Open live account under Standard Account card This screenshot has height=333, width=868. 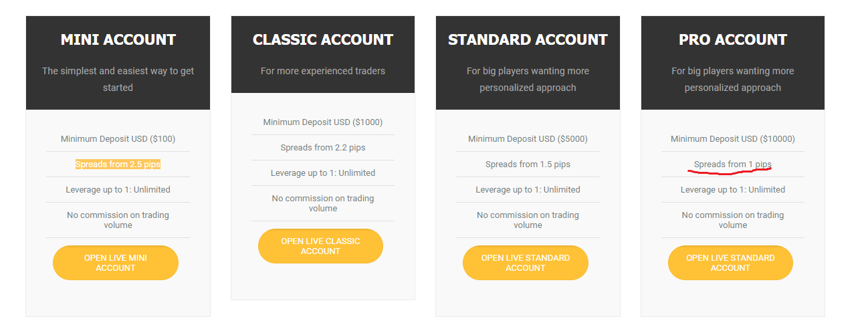click(526, 263)
